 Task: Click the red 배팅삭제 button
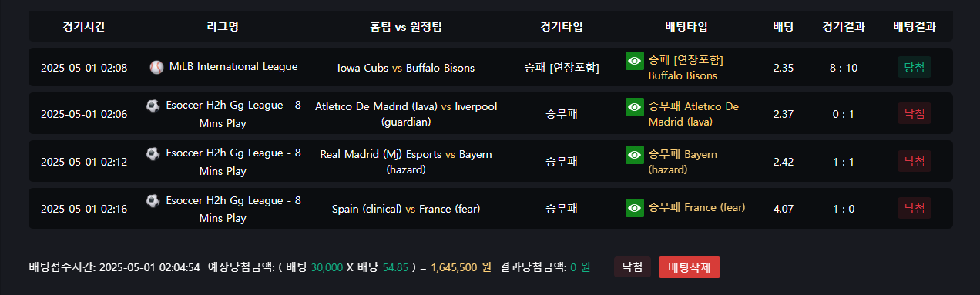click(690, 267)
